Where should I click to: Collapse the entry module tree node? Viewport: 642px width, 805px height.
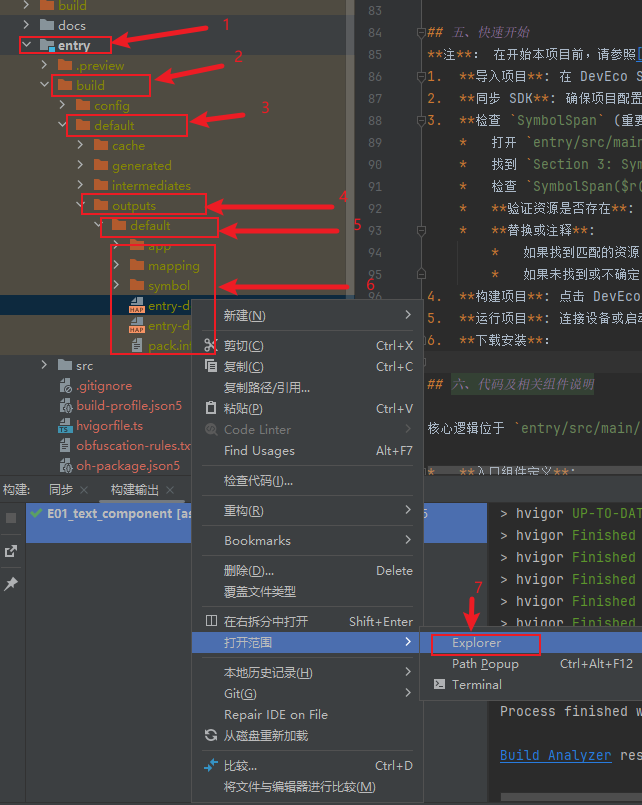27,45
